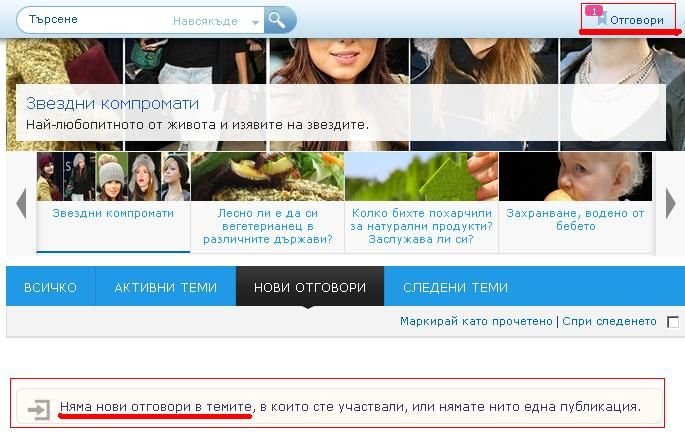Select the Звездни компромати thumbnail of hats
Screen dimensions: 685x438
(113, 177)
